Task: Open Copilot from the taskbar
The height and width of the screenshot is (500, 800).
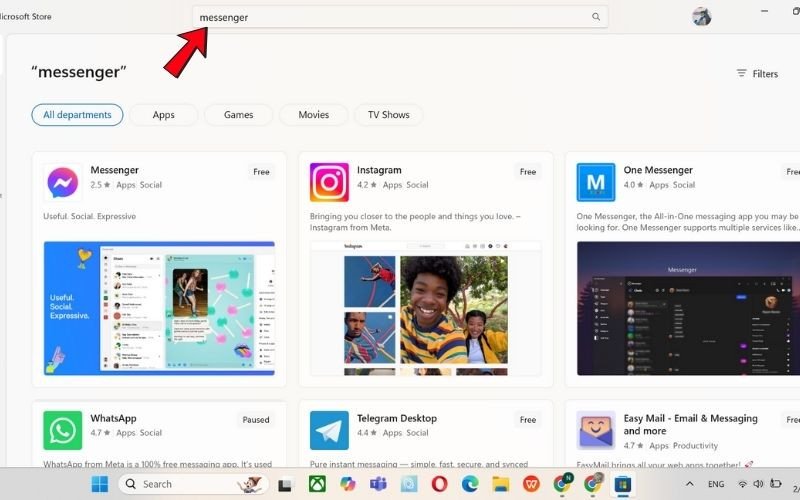Action: click(347, 484)
